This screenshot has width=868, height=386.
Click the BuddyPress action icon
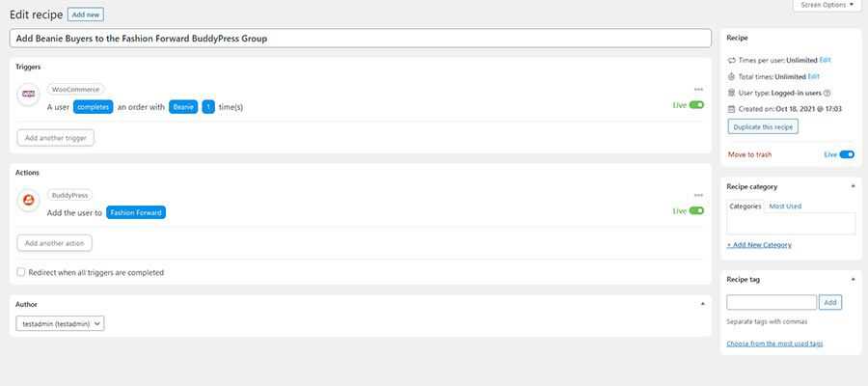point(29,201)
